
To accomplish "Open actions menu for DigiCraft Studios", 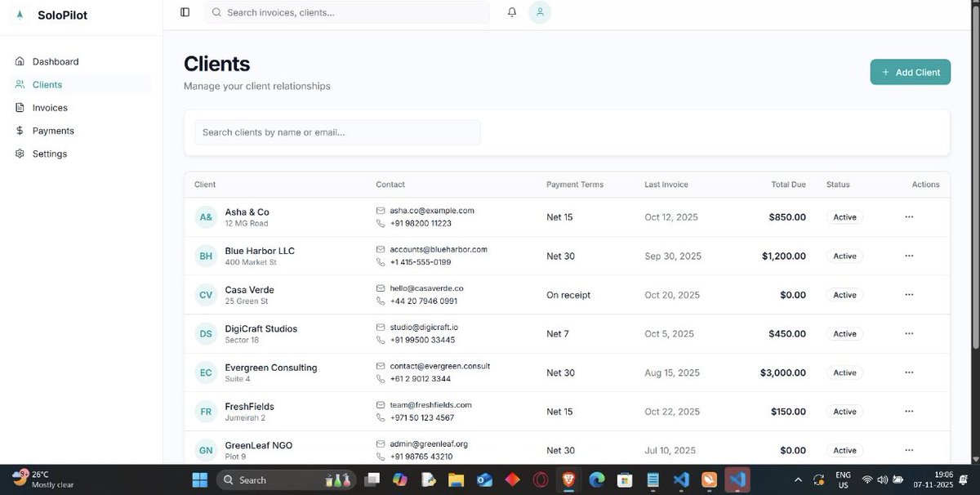I will click(x=909, y=333).
